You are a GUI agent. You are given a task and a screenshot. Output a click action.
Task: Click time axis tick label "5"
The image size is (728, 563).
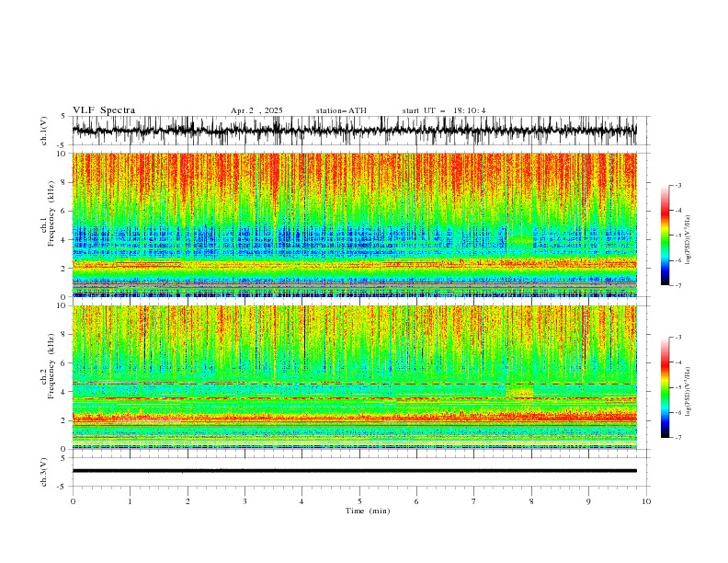pos(359,501)
